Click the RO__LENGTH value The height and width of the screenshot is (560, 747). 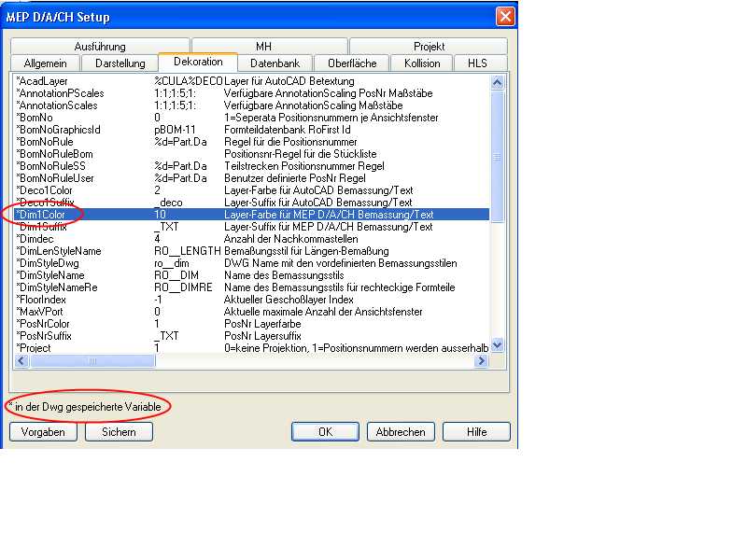pyautogui.click(x=188, y=251)
